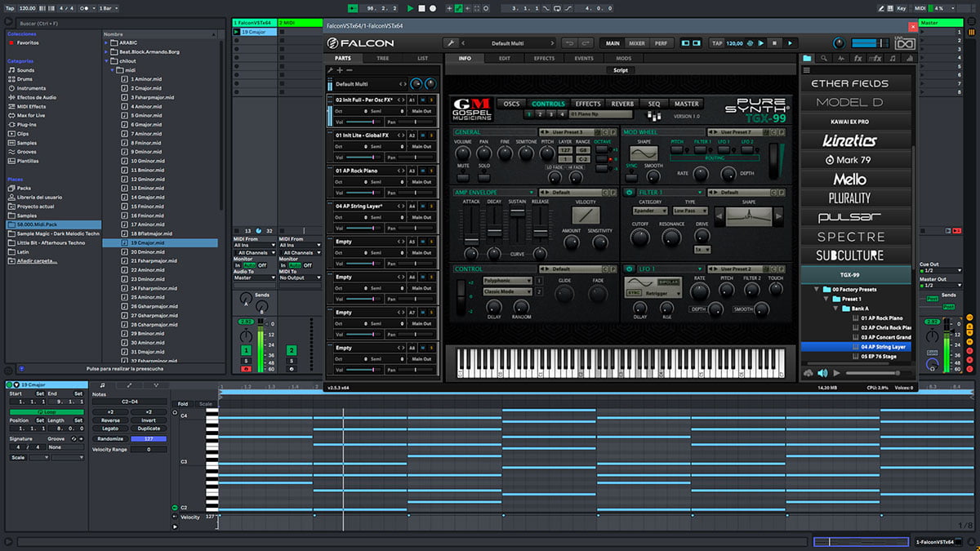
Task: Open EFFECTS tab next to EDIT
Action: [544, 59]
